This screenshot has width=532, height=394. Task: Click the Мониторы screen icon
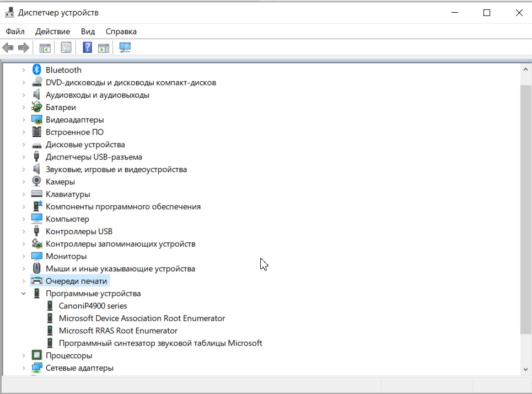(36, 255)
